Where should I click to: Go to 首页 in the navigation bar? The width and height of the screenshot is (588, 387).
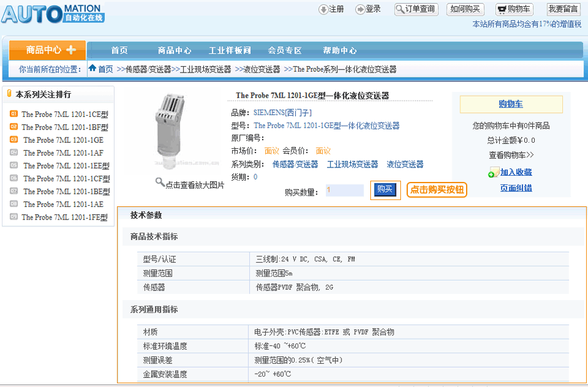pos(119,50)
